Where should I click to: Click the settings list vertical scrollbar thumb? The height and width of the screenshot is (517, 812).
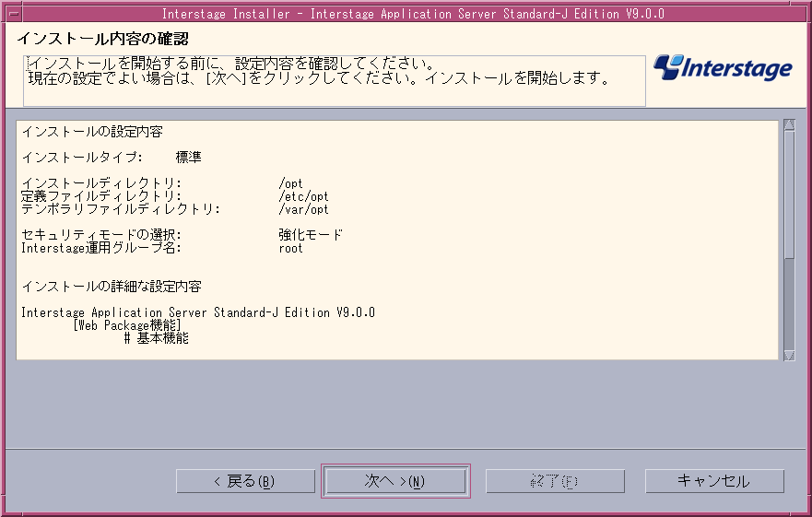(x=789, y=194)
